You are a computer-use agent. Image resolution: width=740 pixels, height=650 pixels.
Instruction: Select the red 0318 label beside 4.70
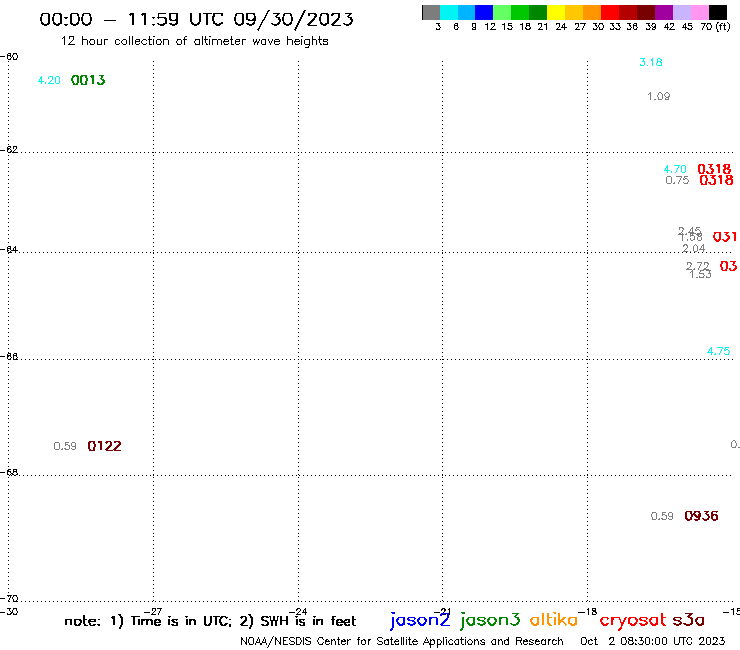click(715, 169)
